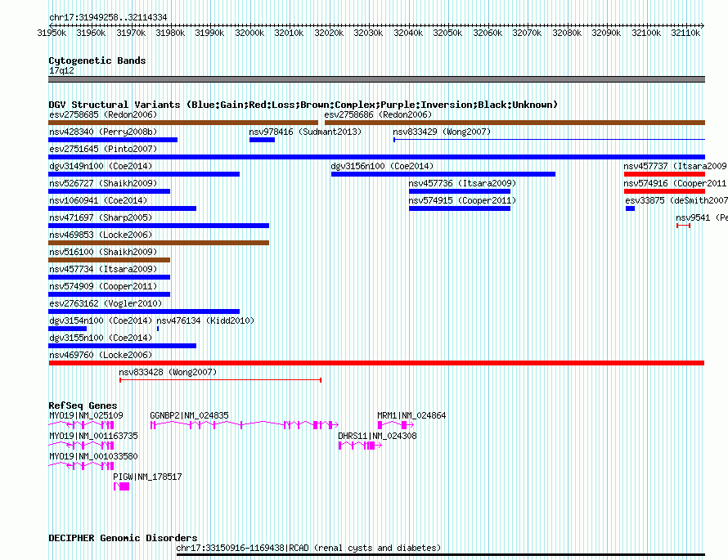This screenshot has height=560, width=728.
Task: Click the PIGW pink exon block
Action: pyautogui.click(x=124, y=486)
